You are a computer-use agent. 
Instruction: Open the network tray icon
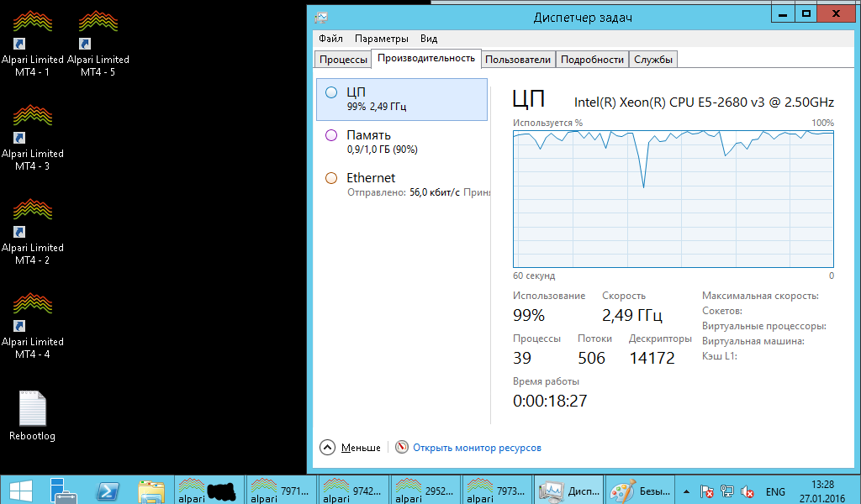tap(727, 491)
